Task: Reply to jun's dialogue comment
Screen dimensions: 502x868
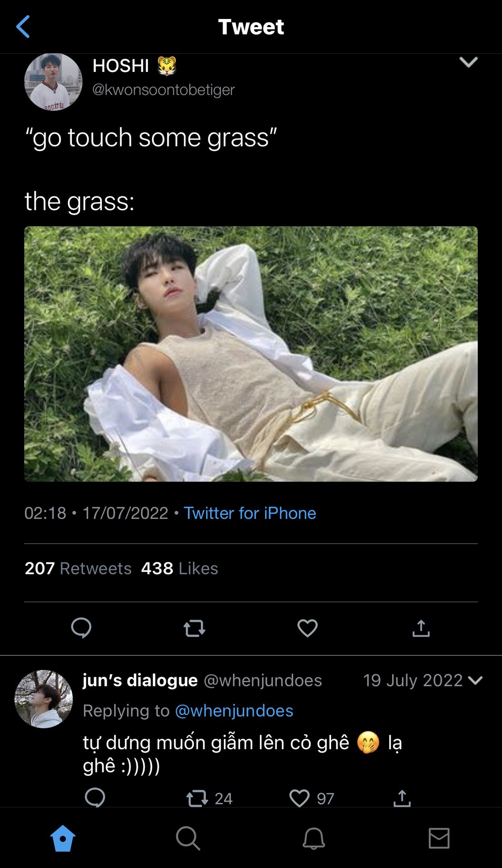Action: [x=95, y=798]
